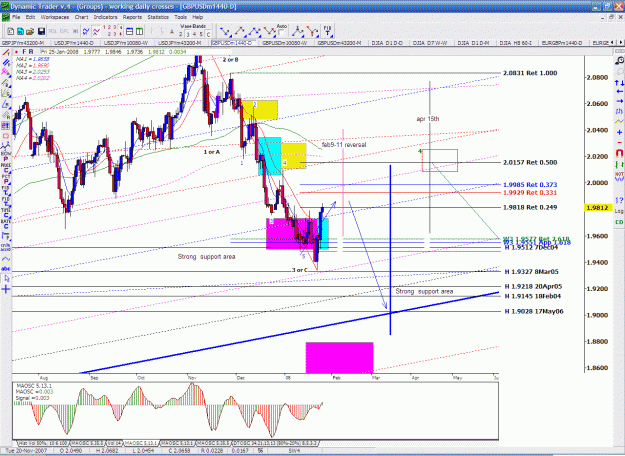Click chart tab scroll right arrow

pos(621,43)
